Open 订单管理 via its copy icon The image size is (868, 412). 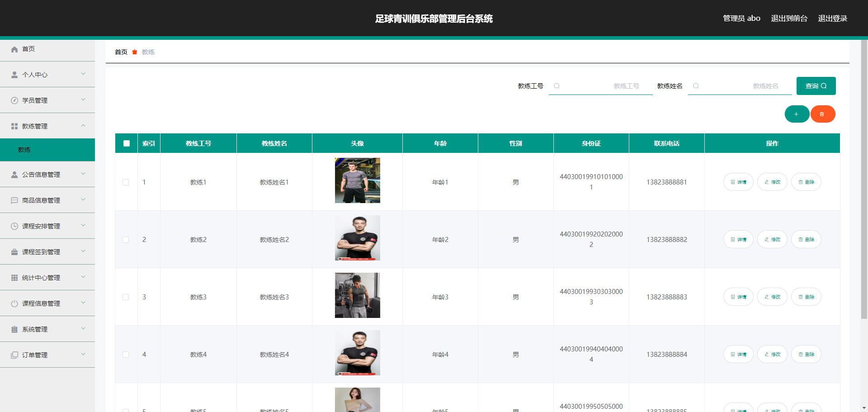(x=47, y=355)
